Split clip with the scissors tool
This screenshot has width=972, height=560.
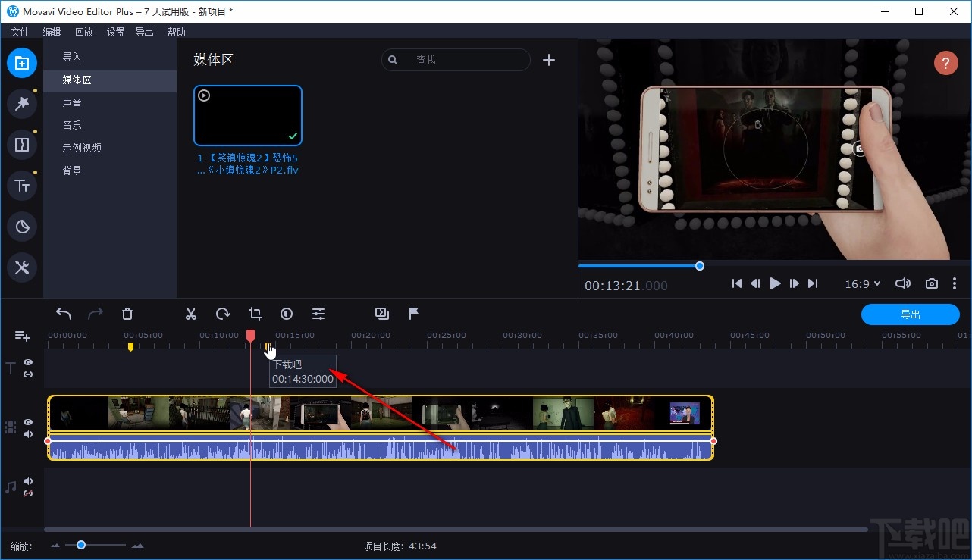coord(191,314)
